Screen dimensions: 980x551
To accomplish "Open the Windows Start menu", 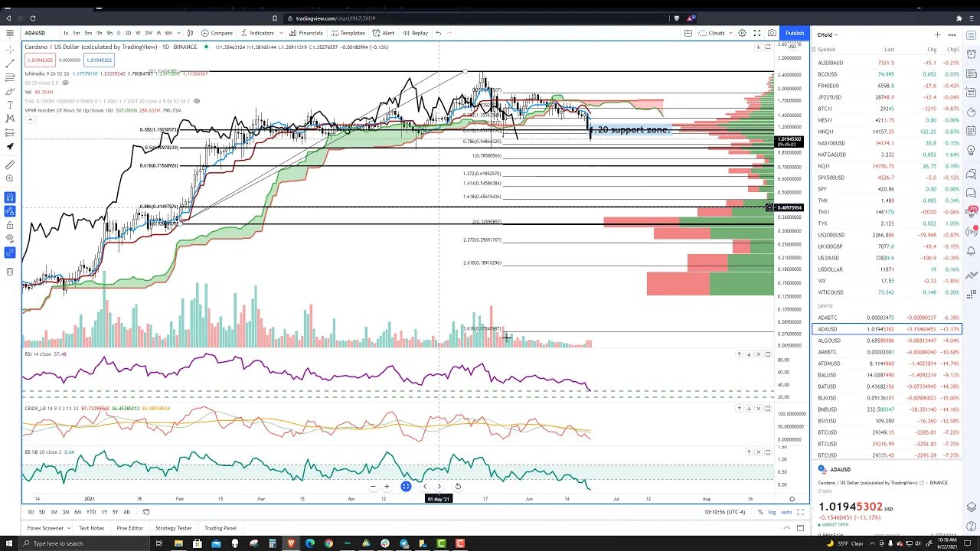I will pyautogui.click(x=9, y=543).
